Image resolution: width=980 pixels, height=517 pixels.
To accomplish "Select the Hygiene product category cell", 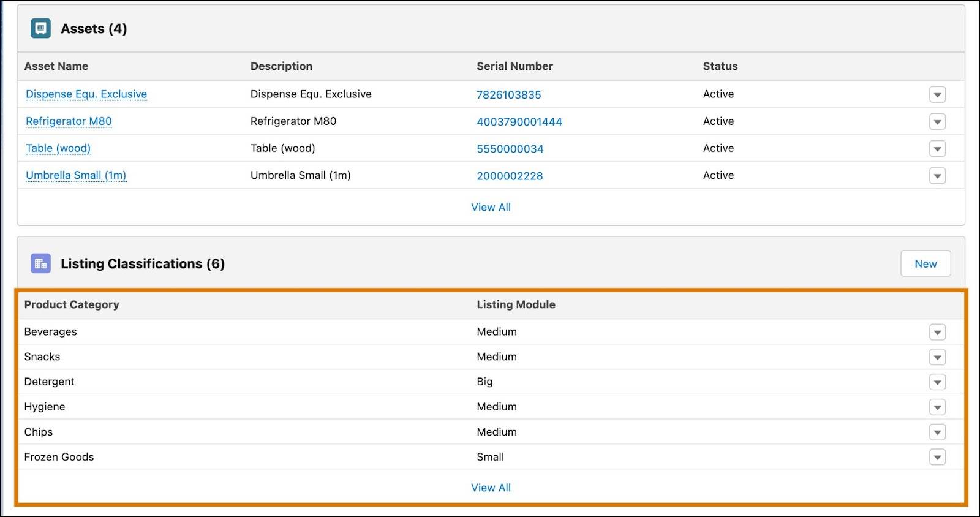I will (45, 407).
